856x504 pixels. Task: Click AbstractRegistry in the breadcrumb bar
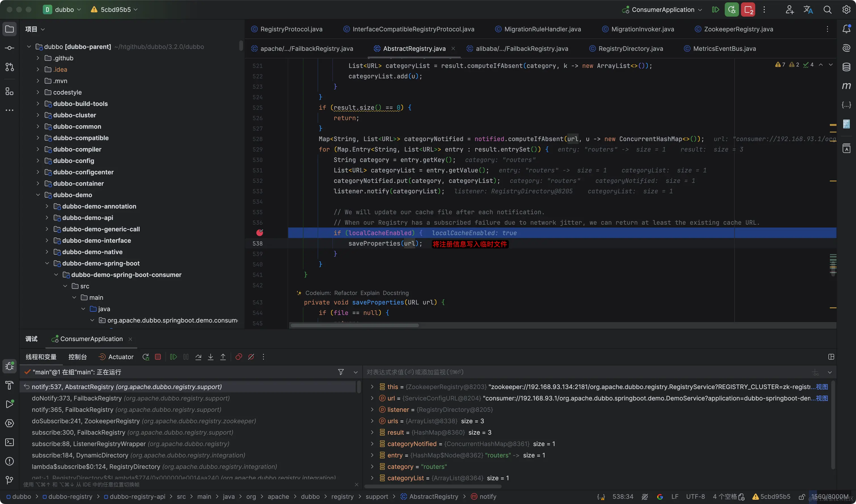point(433,497)
